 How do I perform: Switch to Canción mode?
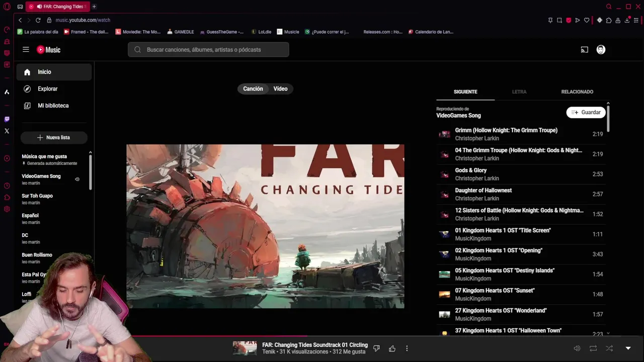(x=253, y=88)
